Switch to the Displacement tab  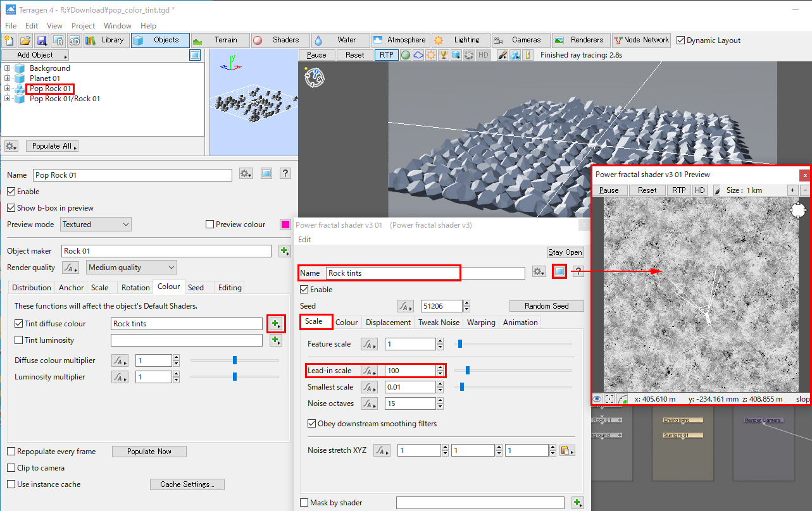coord(388,323)
